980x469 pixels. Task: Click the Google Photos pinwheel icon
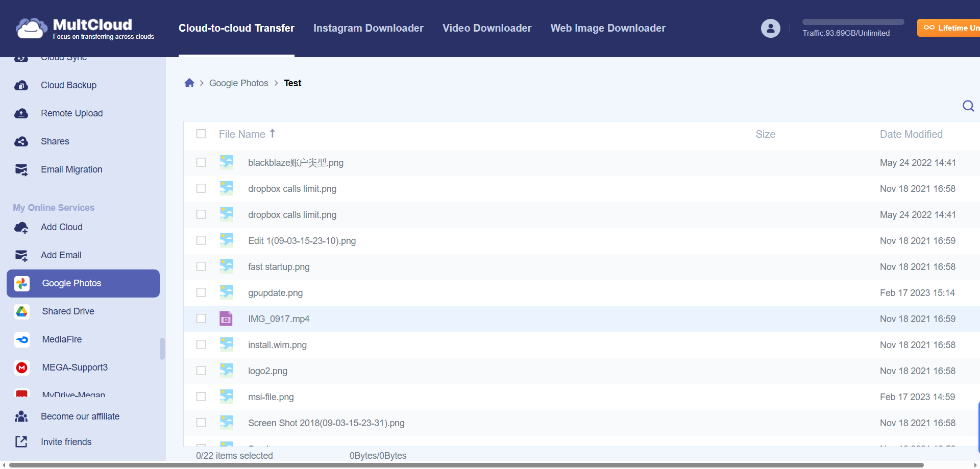(22, 283)
